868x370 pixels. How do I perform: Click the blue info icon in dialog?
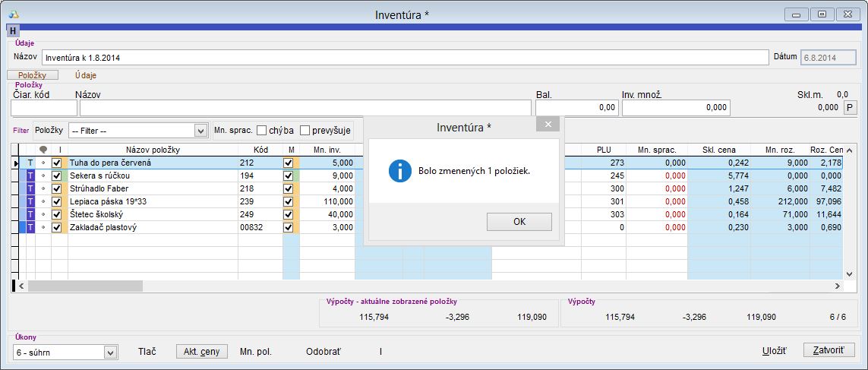399,171
